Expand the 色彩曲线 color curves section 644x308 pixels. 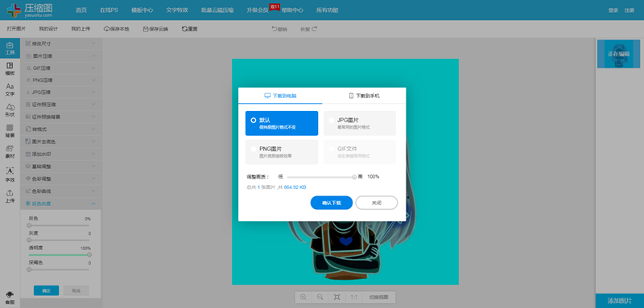tap(61, 191)
